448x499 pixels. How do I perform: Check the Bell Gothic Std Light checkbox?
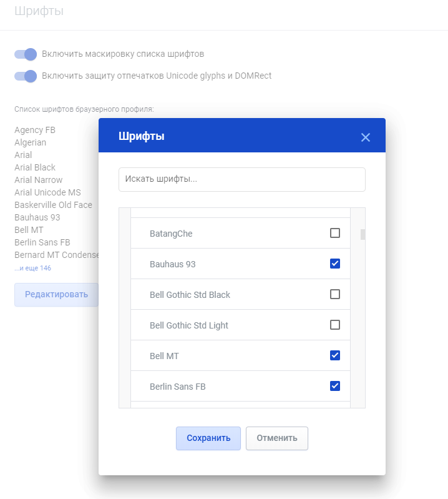335,325
